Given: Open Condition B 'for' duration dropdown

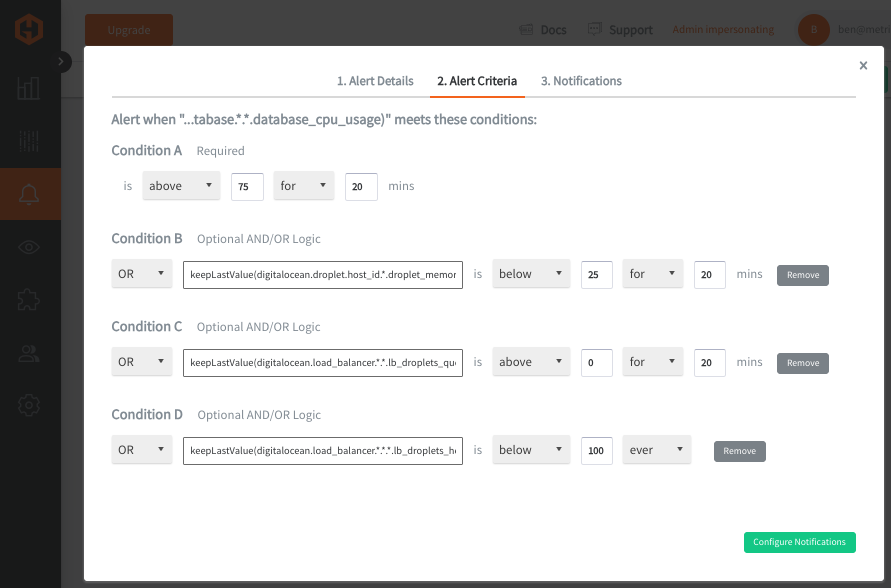Looking at the screenshot, I should [653, 274].
